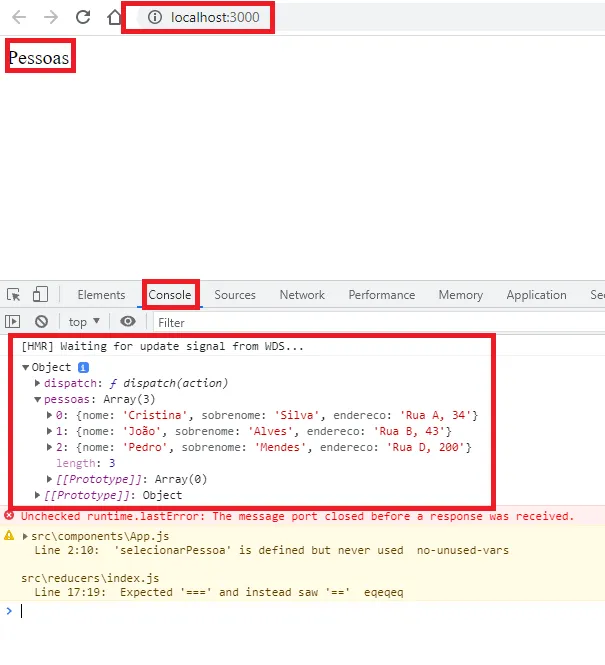Viewport: 605px width, 665px height.
Task: Click the blue info badge beside Object
Action: click(x=83, y=367)
